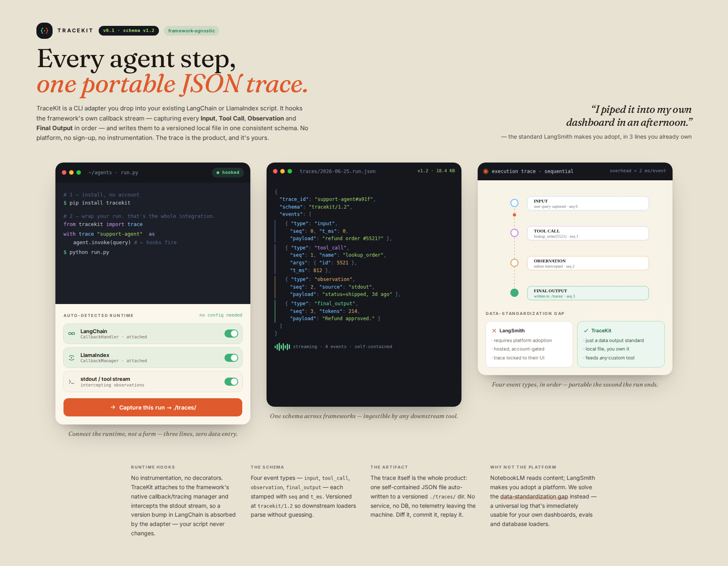The width and height of the screenshot is (728, 566).
Task: Click the TraceKit comparison card heading
Action: (x=601, y=331)
